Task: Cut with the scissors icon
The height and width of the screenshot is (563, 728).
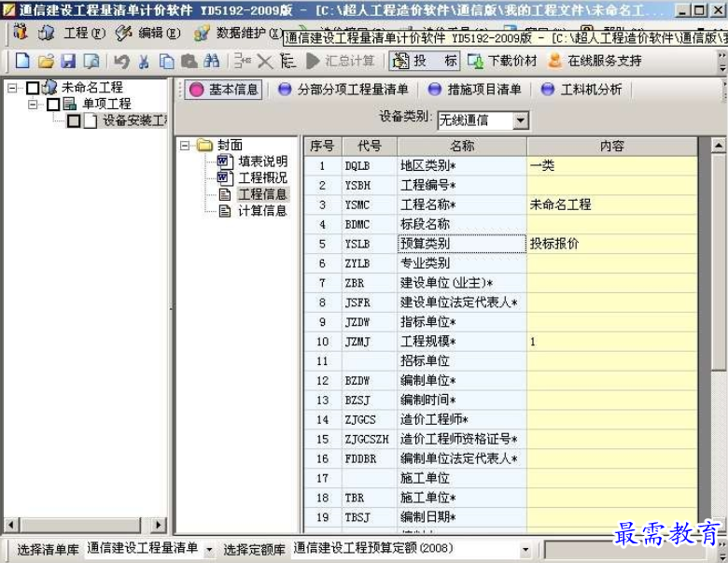Action: pyautogui.click(x=144, y=62)
